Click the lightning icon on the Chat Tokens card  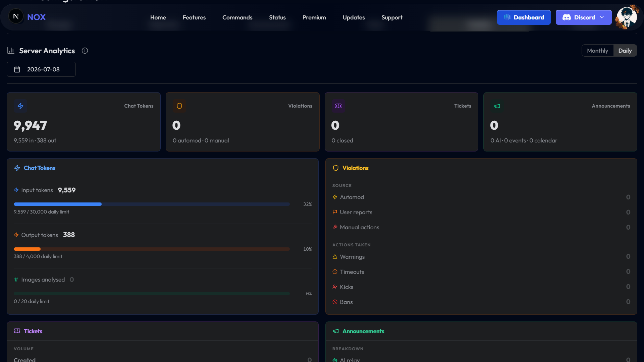[20, 106]
